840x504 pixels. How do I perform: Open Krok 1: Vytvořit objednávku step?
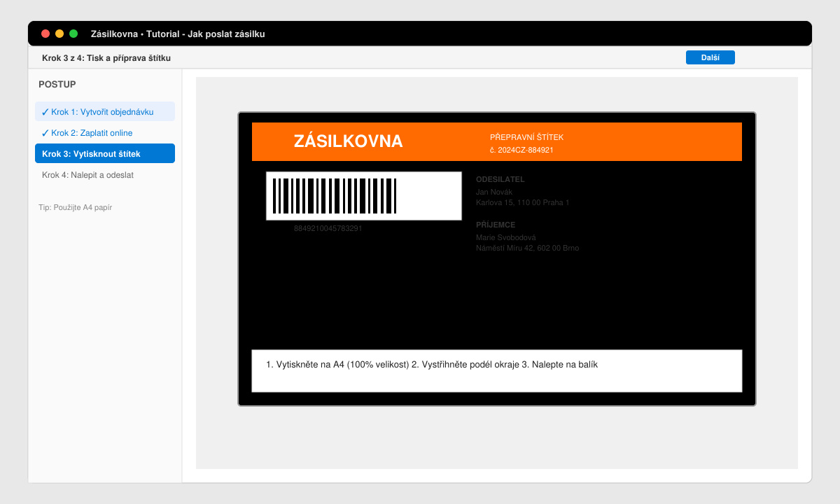coord(105,111)
